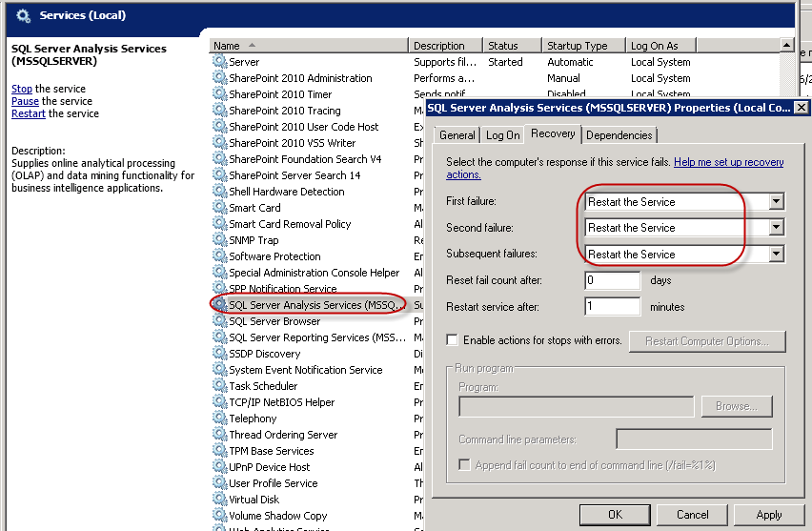Click gear icon of SSDP Discovery
Image resolution: width=812 pixels, height=531 pixels.
(219, 354)
